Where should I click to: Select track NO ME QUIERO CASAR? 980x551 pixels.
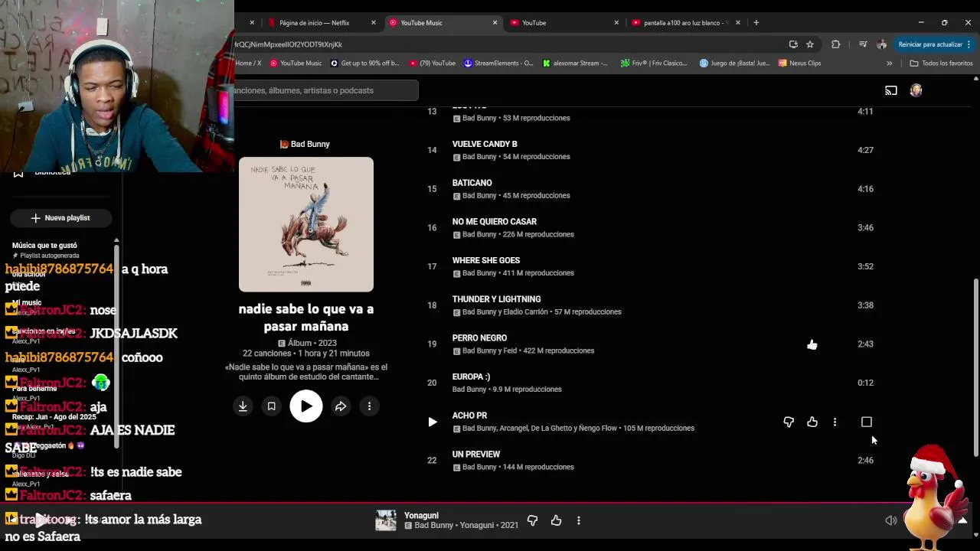[x=495, y=222]
